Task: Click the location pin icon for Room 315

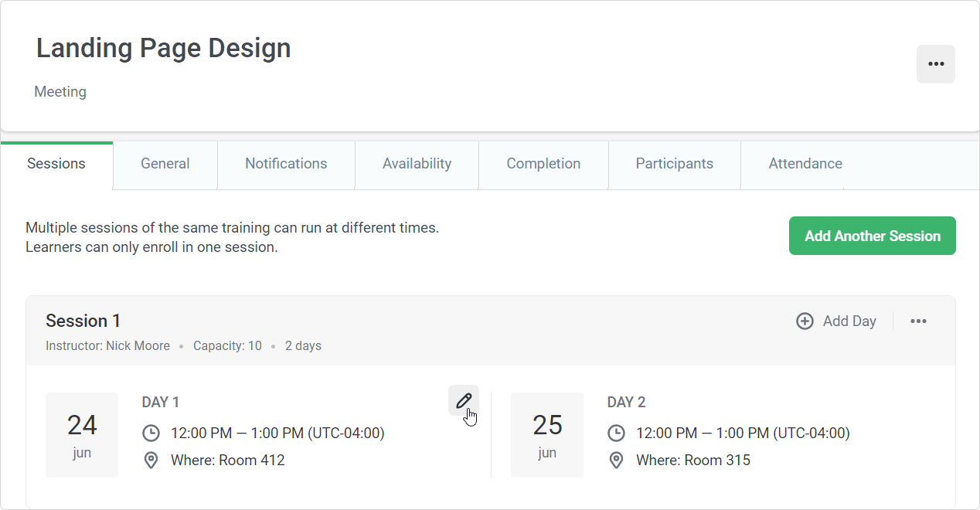Action: coord(616,461)
